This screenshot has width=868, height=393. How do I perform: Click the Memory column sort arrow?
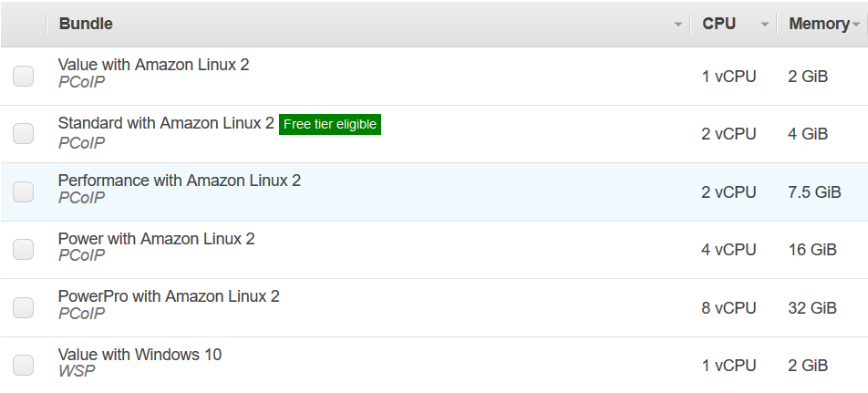coord(856,25)
